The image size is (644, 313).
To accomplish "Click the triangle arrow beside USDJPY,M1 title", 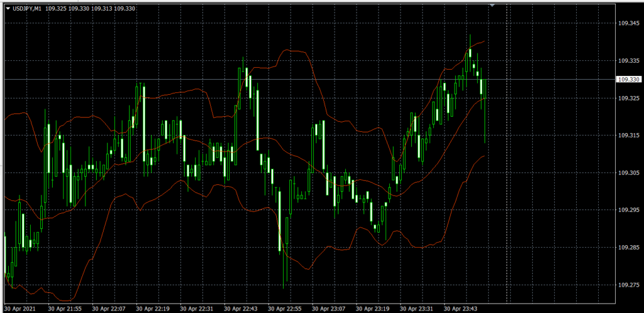I will pos(8,8).
